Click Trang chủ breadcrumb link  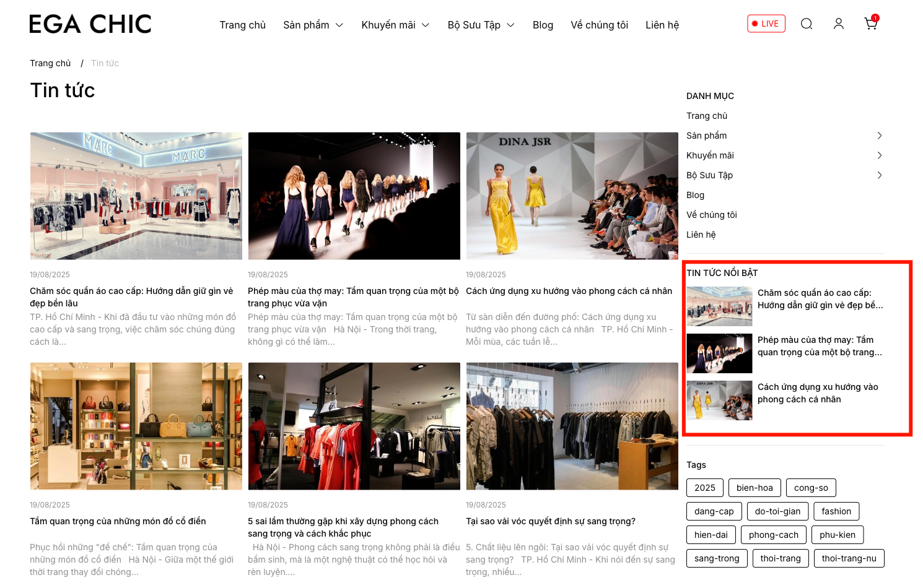pos(50,63)
